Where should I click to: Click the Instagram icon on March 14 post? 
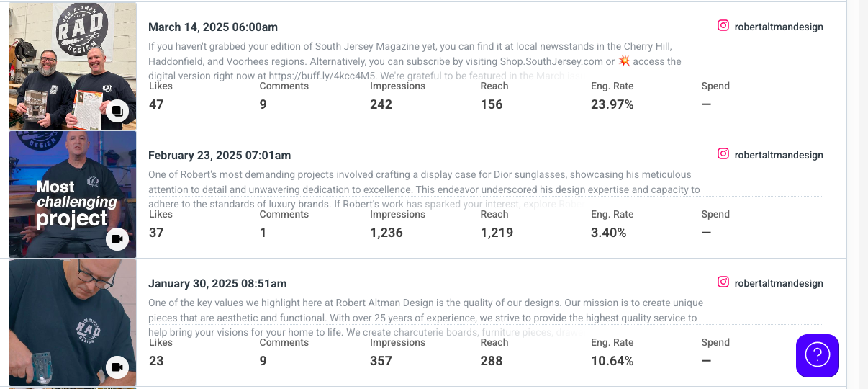723,26
